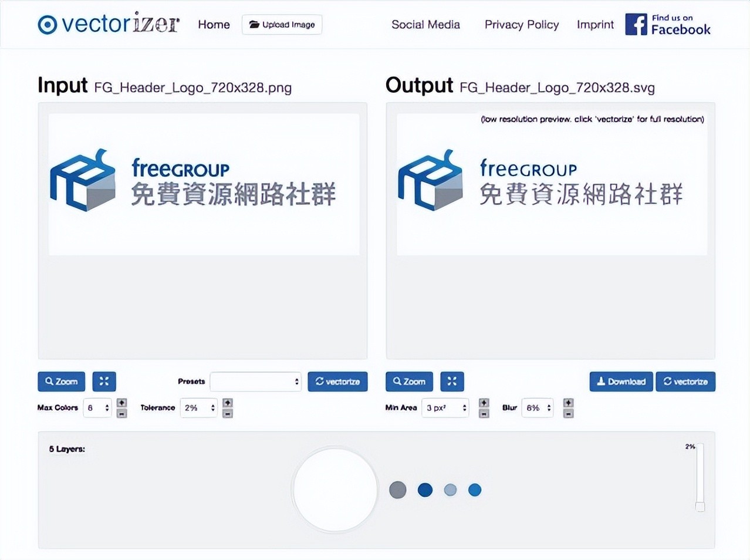Download the output SVG file
750x560 pixels.
click(621, 382)
